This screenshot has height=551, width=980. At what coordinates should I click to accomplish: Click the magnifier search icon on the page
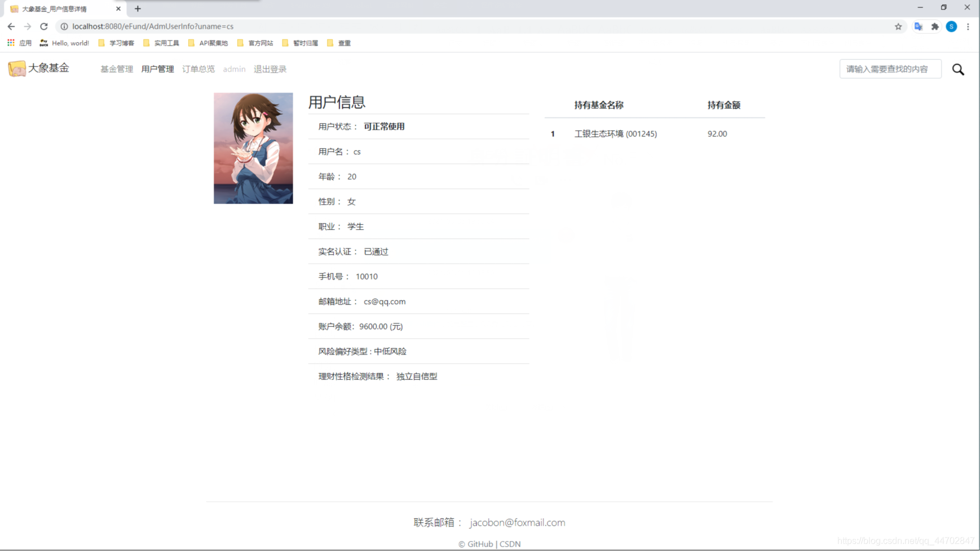(958, 69)
